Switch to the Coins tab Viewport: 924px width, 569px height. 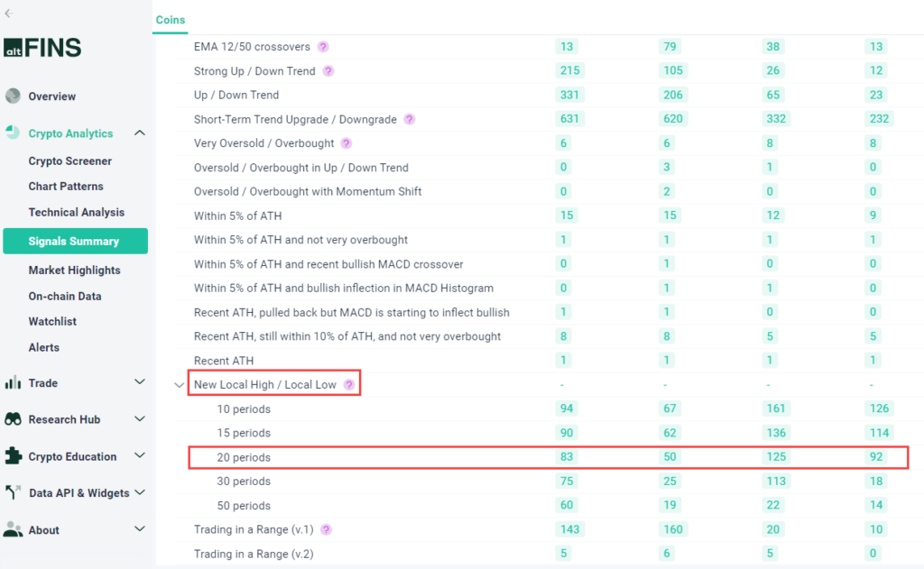point(170,20)
